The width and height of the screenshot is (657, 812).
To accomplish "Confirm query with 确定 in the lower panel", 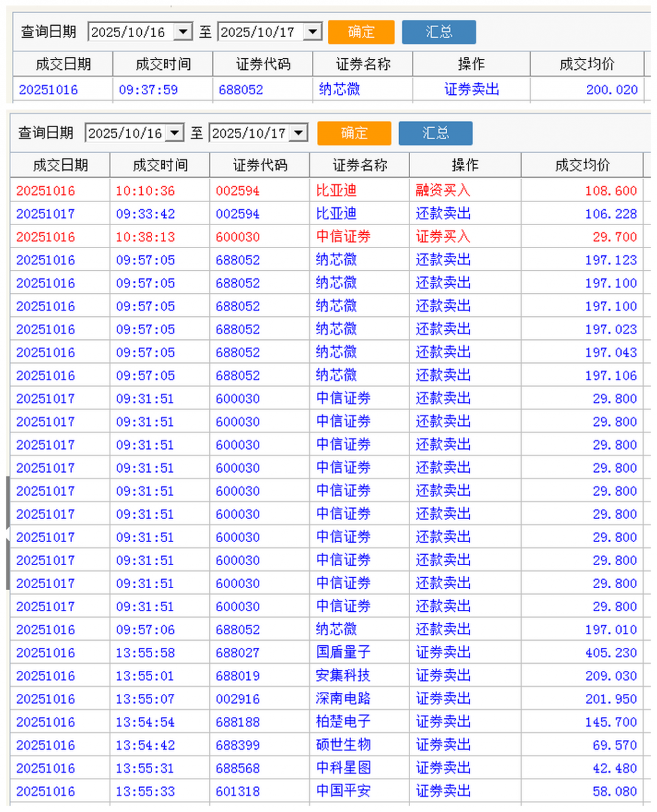I will (x=354, y=133).
